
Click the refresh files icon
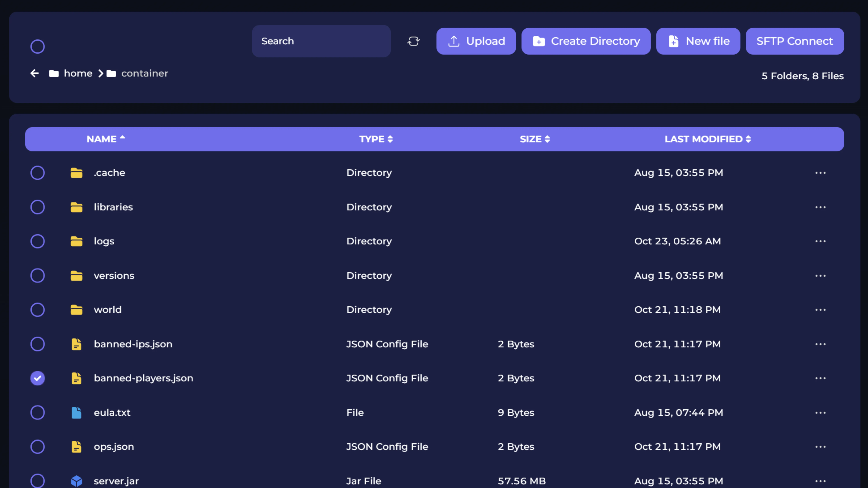413,41
